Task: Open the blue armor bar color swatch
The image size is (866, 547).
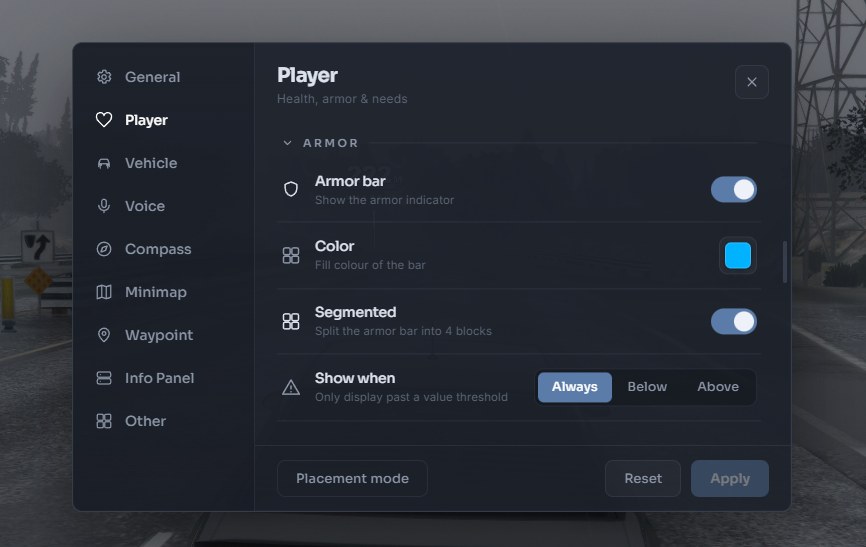Action: tap(738, 255)
